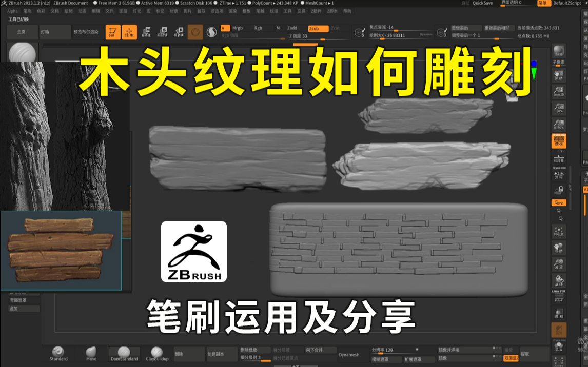Viewport: 588px width, 367px height.
Task: Click the Zoom2D icon on right shelf
Action: [x=559, y=91]
